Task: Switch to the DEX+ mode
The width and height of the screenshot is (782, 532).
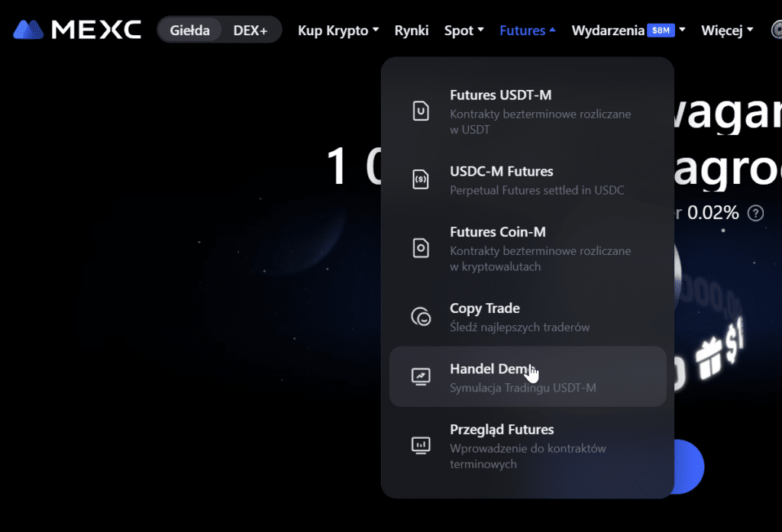Action: pos(250,31)
